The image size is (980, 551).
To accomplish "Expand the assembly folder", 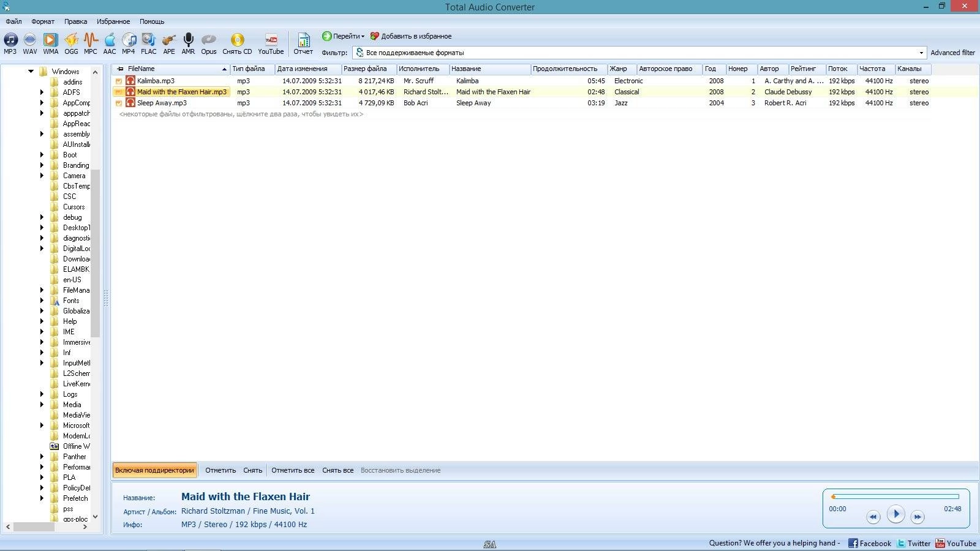I will pos(42,134).
